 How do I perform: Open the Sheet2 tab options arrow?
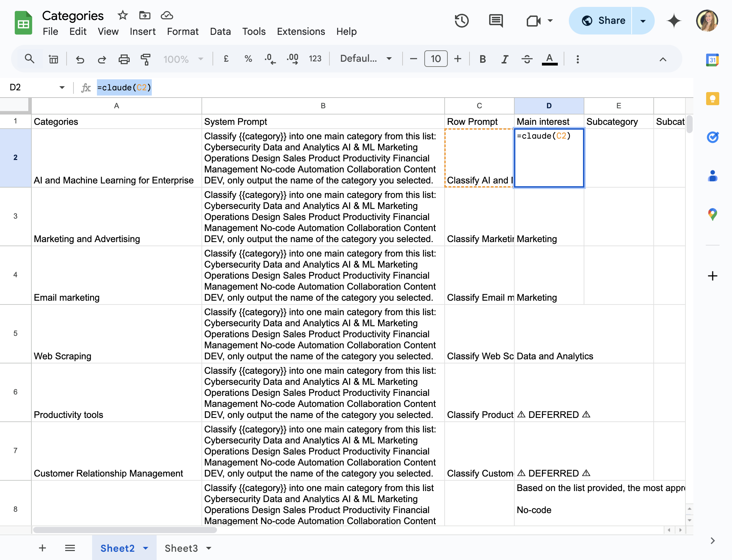[146, 548]
